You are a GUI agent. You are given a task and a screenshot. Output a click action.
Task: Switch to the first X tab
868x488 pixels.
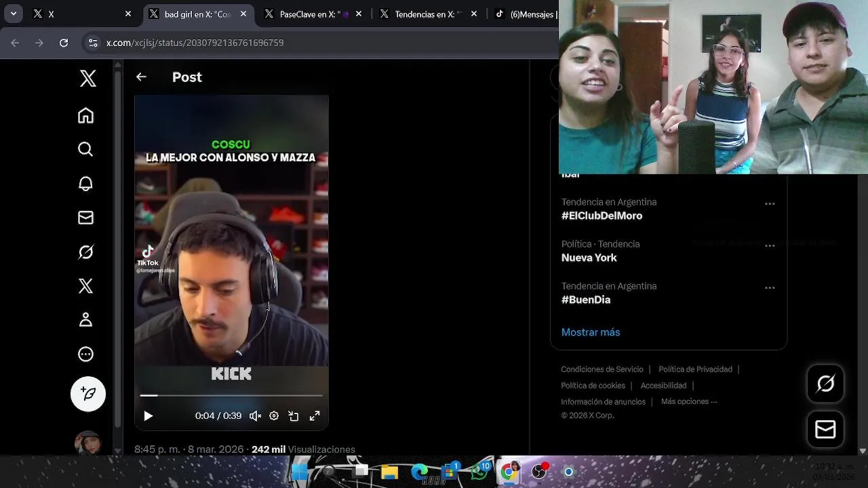click(x=81, y=14)
